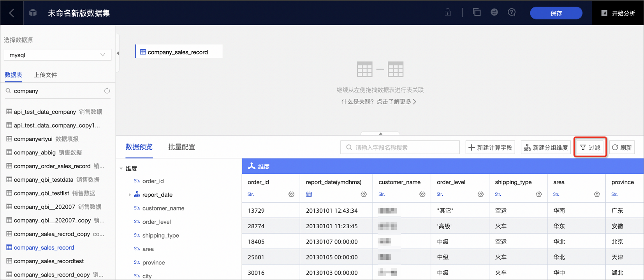Image resolution: width=644 pixels, height=280 pixels.
Task: Switch to the 上传文件 tab
Action: click(45, 75)
